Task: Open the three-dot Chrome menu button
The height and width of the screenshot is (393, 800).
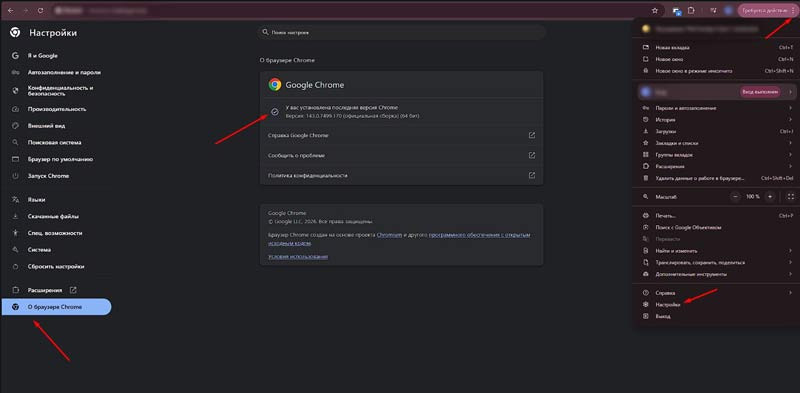Action: [793, 11]
